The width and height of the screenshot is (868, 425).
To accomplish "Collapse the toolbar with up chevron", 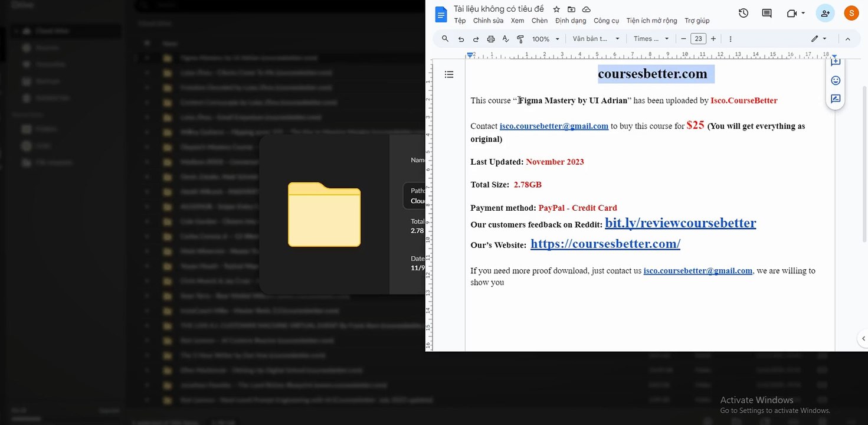I will pyautogui.click(x=848, y=39).
